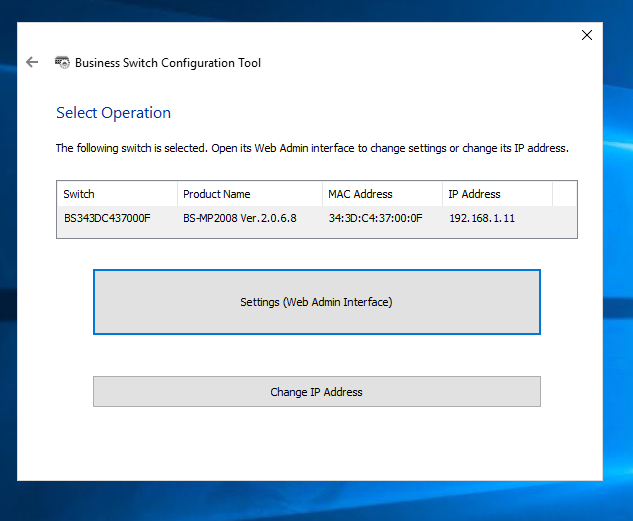Viewport: 633px width, 521px height.
Task: Click the IP Address column header
Action: 497,194
